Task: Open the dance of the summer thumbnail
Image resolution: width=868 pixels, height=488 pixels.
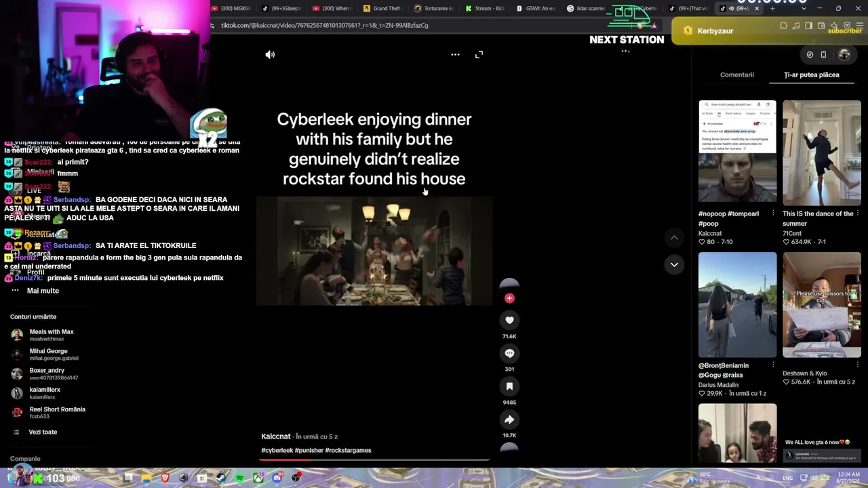Action: (821, 152)
